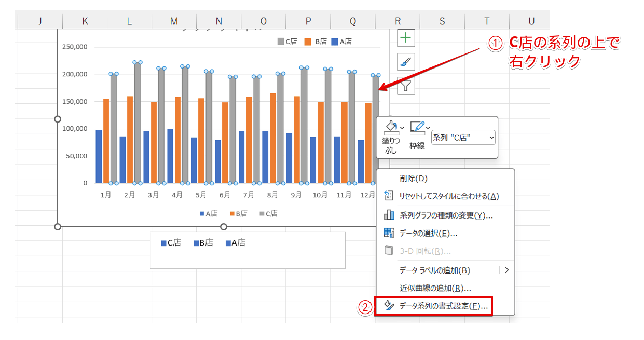Viewport: 644px width, 340px height.
Task: Open the Chart Filters funnel button
Action: click(x=406, y=86)
